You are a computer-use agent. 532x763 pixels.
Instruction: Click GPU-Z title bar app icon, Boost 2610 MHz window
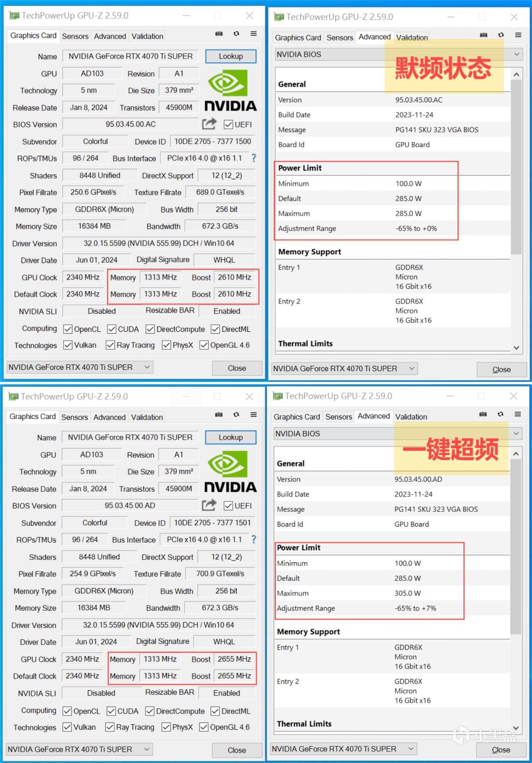(15, 16)
